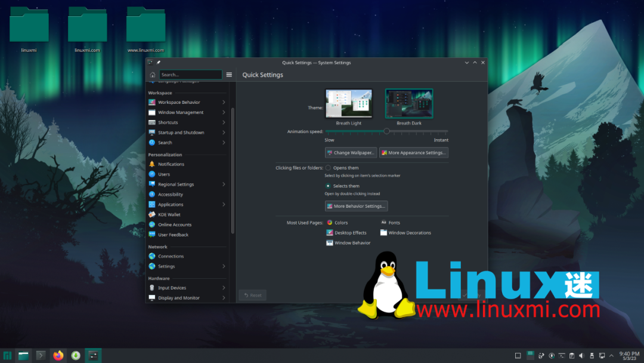
Task: Expand network Settings chevron arrow
Action: pyautogui.click(x=224, y=266)
